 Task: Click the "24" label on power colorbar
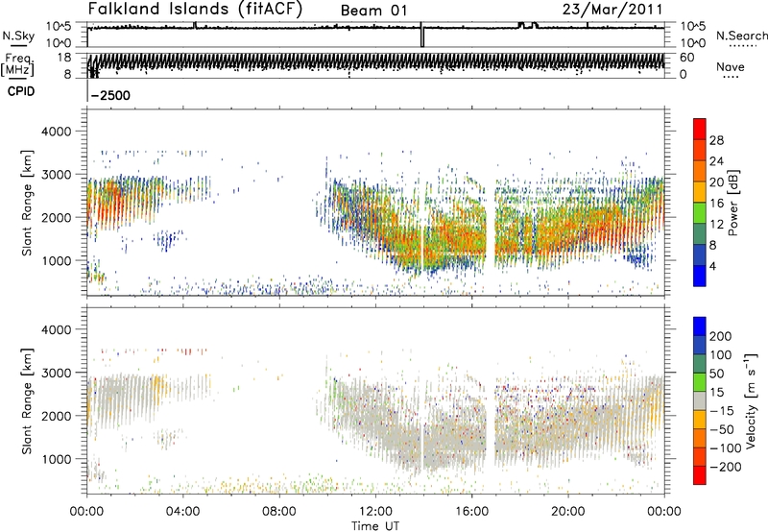716,161
